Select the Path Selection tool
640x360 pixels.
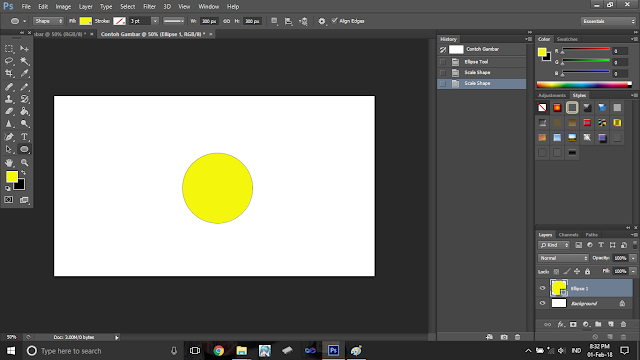pyautogui.click(x=9, y=149)
